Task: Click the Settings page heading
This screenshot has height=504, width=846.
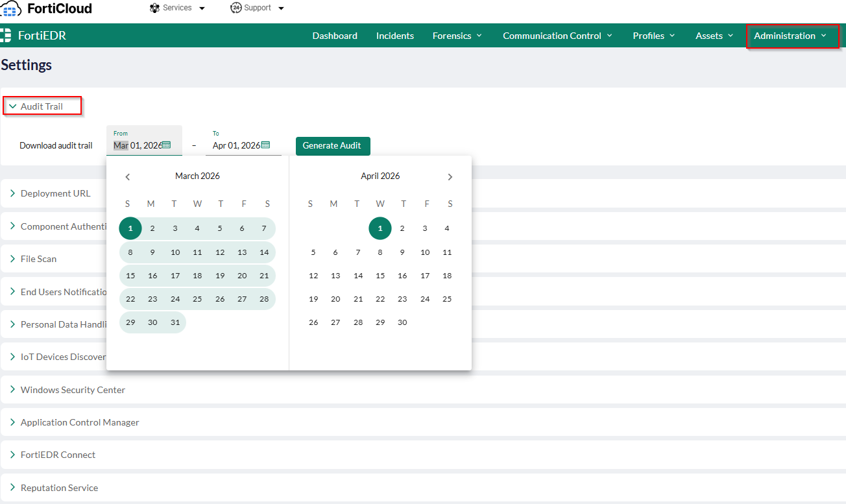Action: click(x=27, y=65)
